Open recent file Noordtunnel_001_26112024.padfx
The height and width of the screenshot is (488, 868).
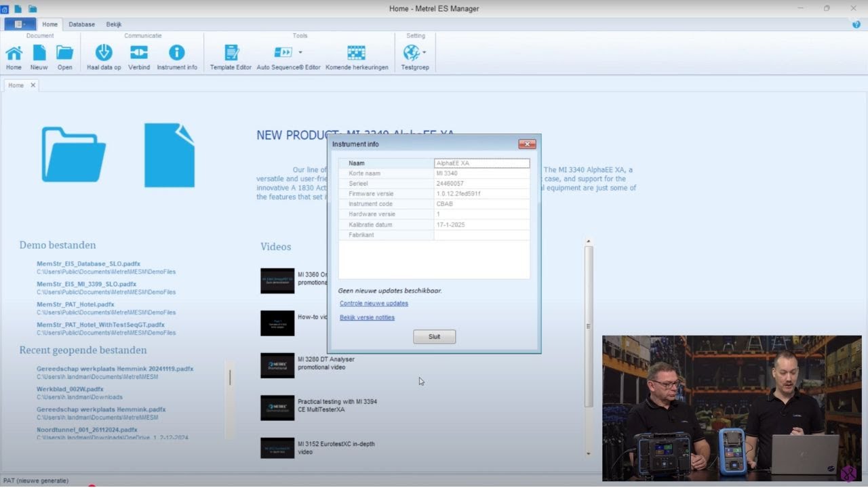[87, 430]
